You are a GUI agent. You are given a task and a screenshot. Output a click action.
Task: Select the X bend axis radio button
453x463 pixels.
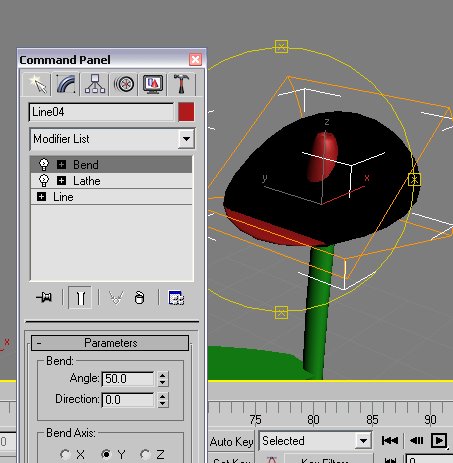coord(65,454)
